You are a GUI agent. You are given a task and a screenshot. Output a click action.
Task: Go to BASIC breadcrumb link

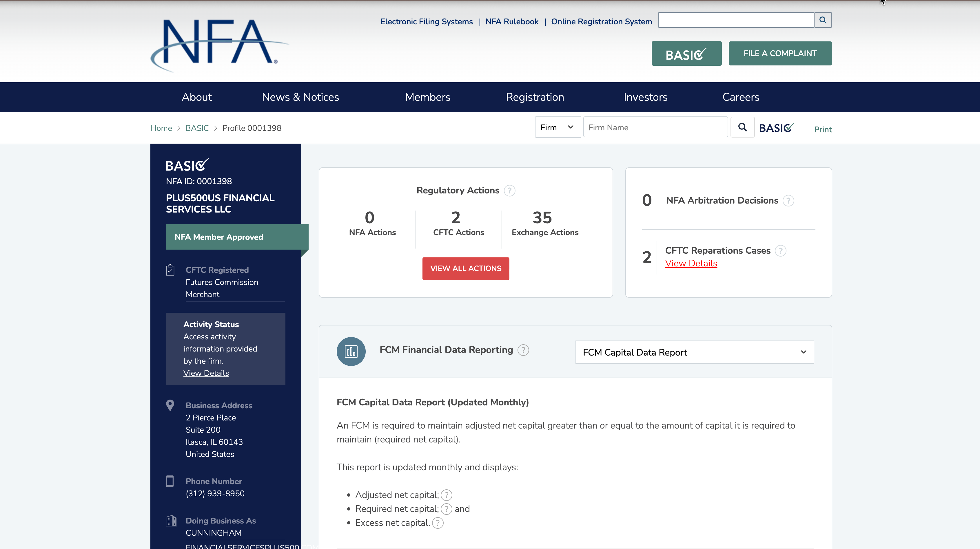pos(197,128)
